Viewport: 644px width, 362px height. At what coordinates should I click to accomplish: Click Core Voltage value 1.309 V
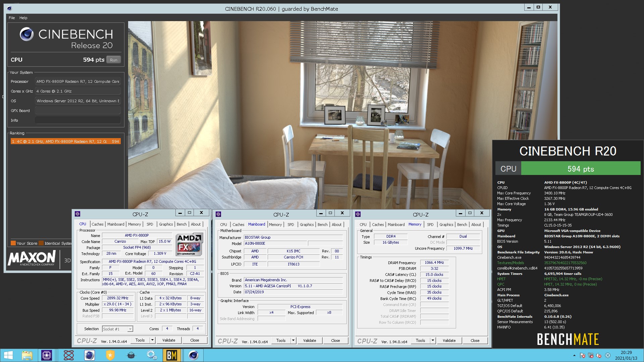(160, 254)
